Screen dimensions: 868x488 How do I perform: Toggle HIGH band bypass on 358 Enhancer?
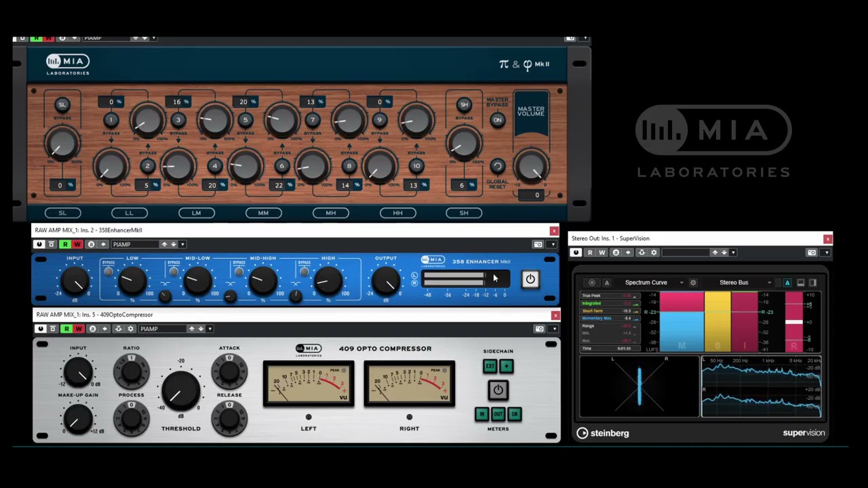point(304,272)
